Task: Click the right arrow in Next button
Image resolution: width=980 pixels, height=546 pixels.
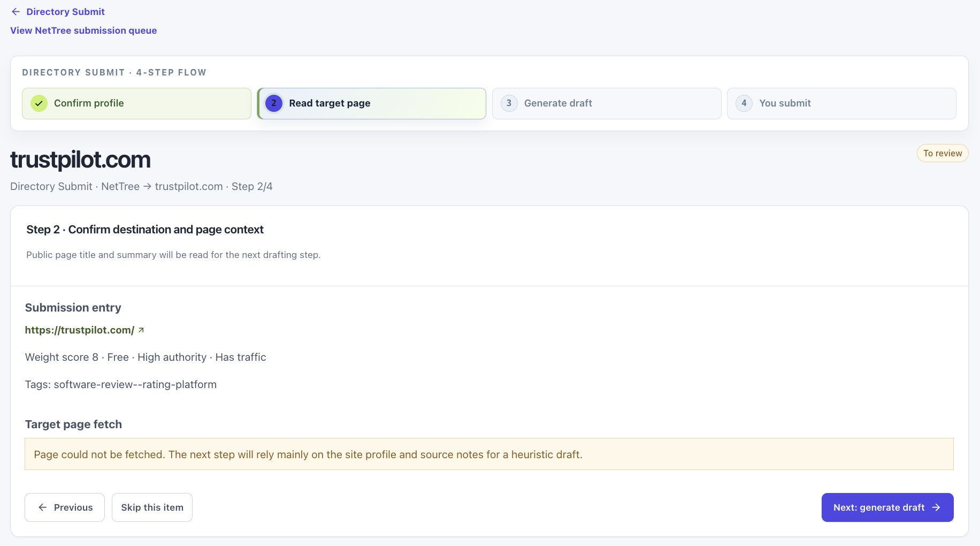Action: click(936, 507)
